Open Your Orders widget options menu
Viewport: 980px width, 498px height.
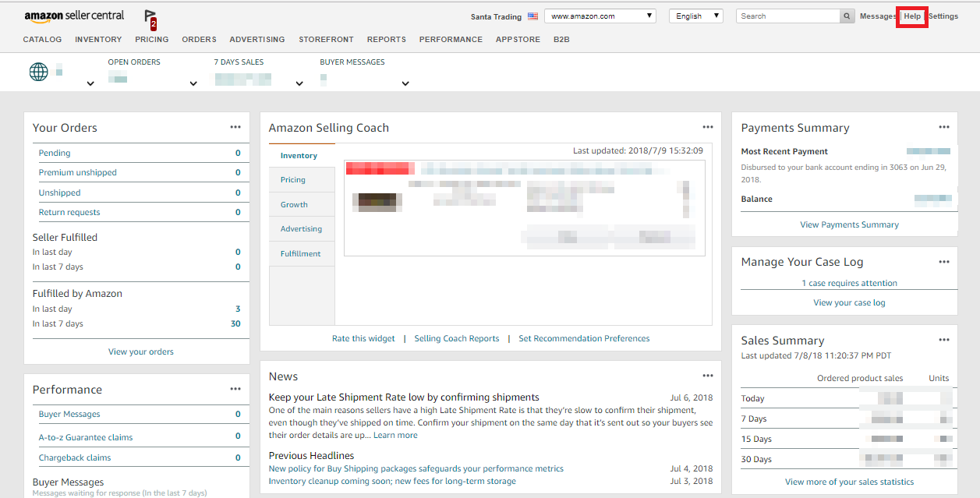[235, 127]
